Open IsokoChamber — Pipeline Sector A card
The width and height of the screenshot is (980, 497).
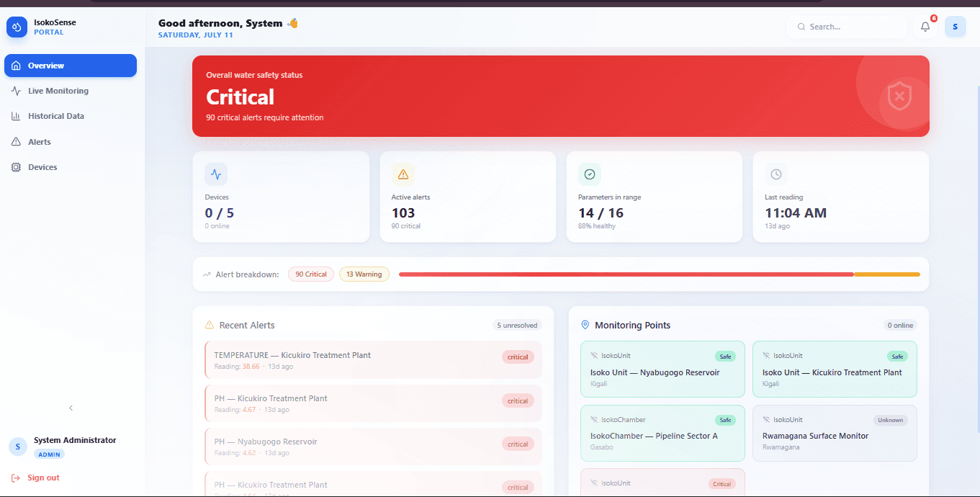pyautogui.click(x=662, y=433)
